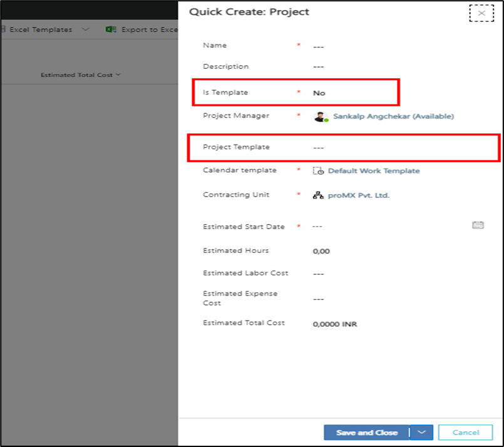504x447 pixels.
Task: Select Export to Excel command
Action: [149, 29]
